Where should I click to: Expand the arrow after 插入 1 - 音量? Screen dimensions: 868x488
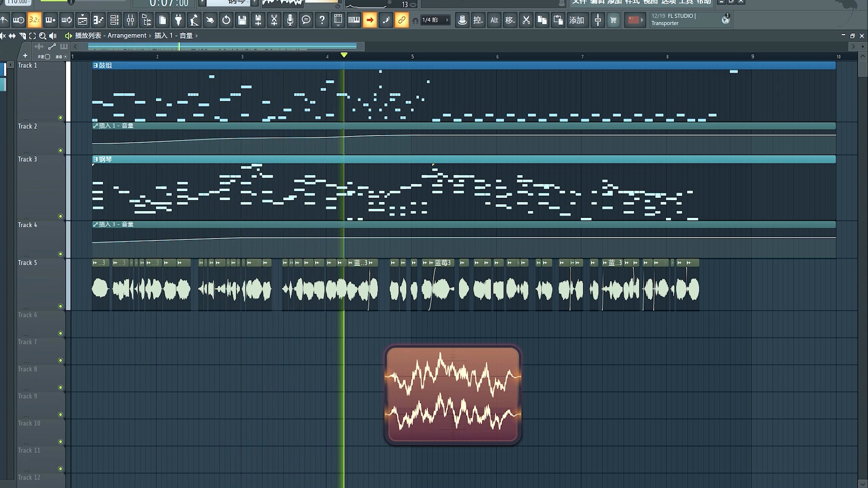(x=197, y=36)
